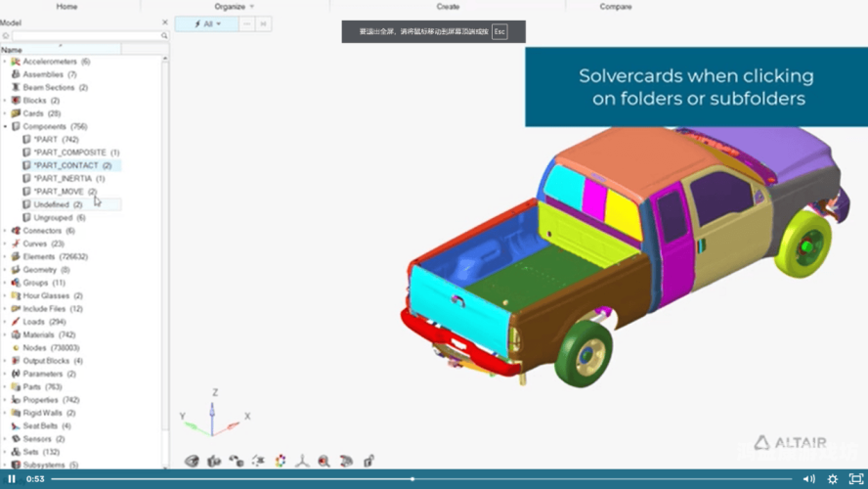The height and width of the screenshot is (489, 868).
Task: Switch to the Home tab
Action: coord(67,7)
